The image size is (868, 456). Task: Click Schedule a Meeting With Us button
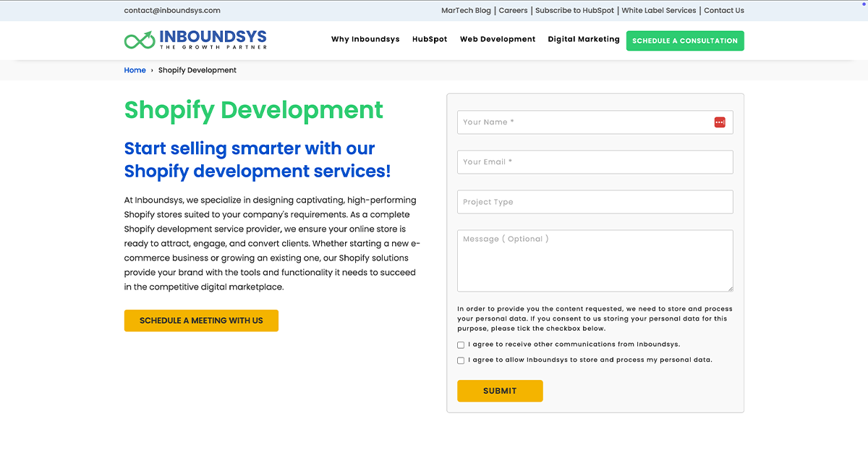click(x=201, y=321)
